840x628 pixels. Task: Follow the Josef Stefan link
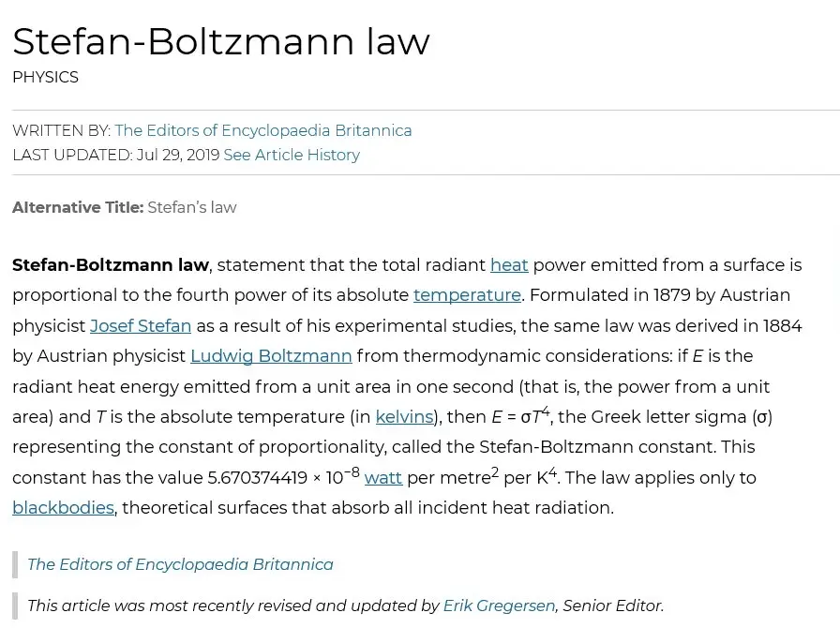(x=141, y=326)
